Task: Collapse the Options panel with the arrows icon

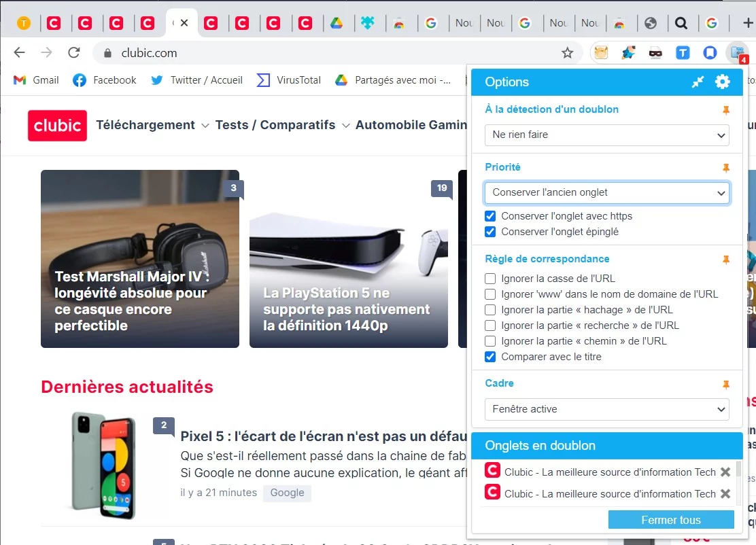Action: (697, 82)
